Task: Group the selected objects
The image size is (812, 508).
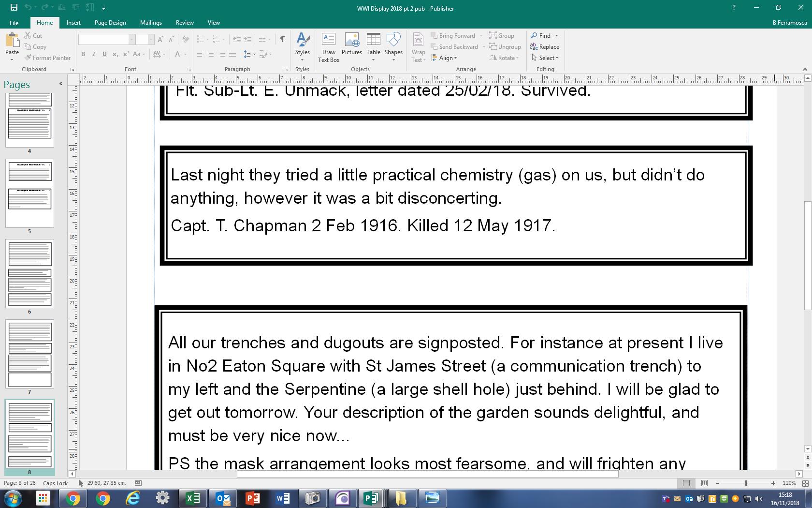Action: (502, 35)
